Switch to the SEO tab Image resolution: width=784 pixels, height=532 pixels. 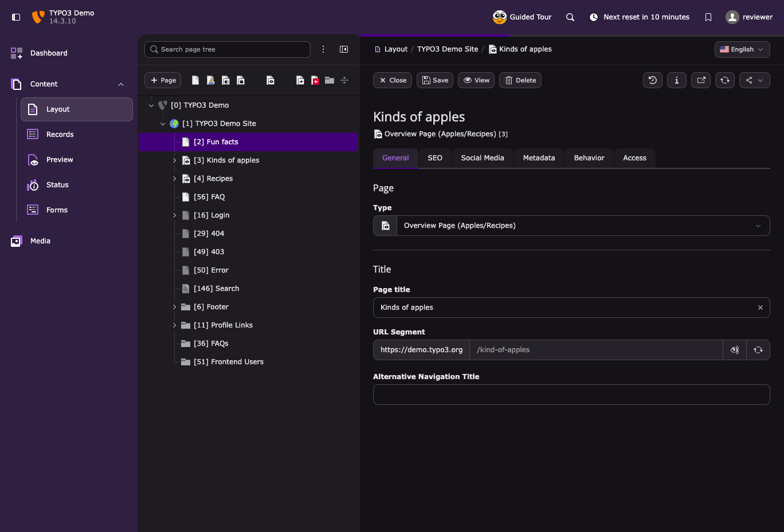pos(435,158)
